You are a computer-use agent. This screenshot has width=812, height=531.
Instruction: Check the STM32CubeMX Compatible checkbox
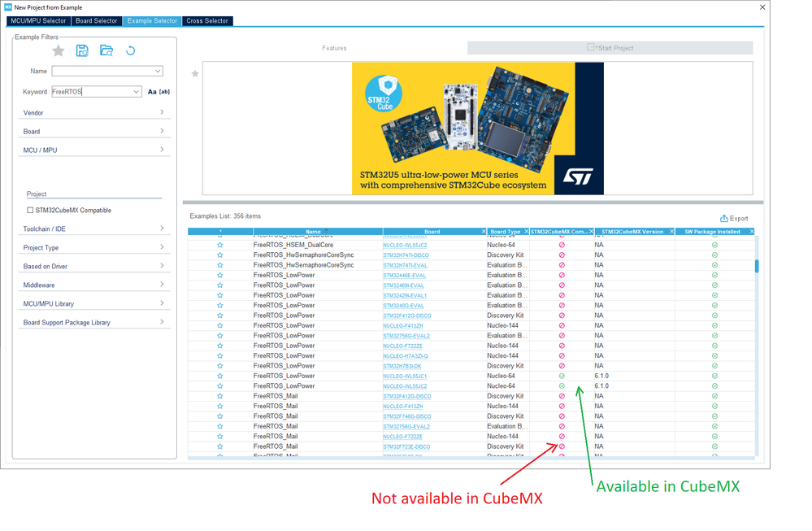pos(30,211)
